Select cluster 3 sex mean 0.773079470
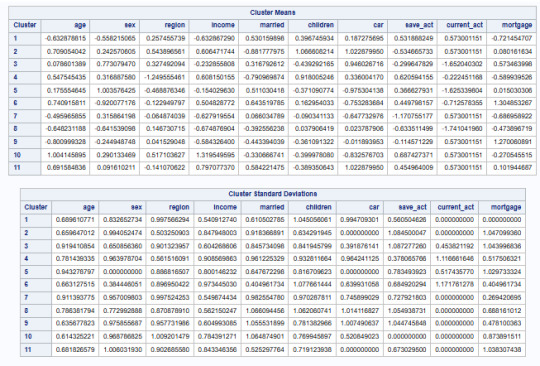540x366 pixels. [x=116, y=64]
